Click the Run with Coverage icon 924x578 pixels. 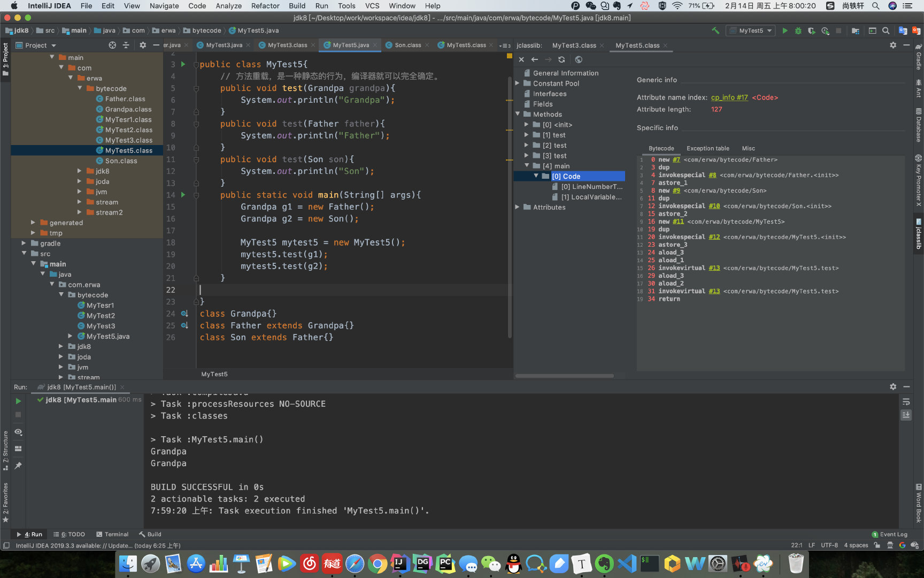tap(811, 31)
